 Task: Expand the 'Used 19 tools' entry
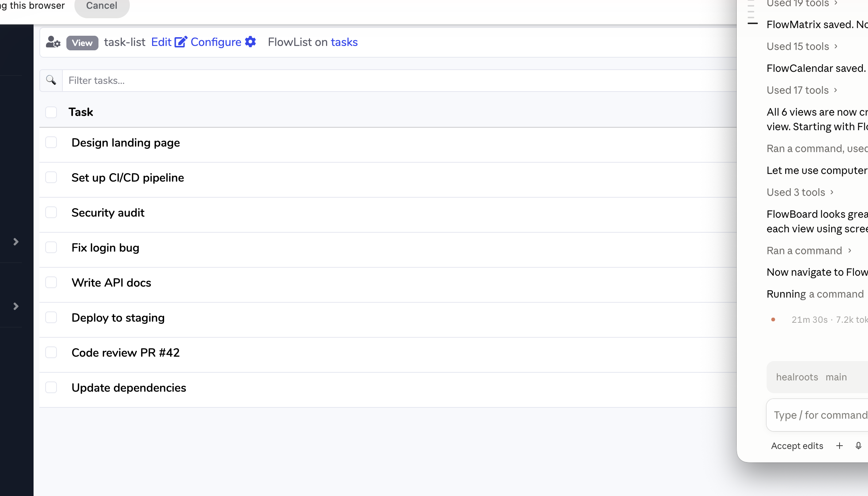pos(802,3)
